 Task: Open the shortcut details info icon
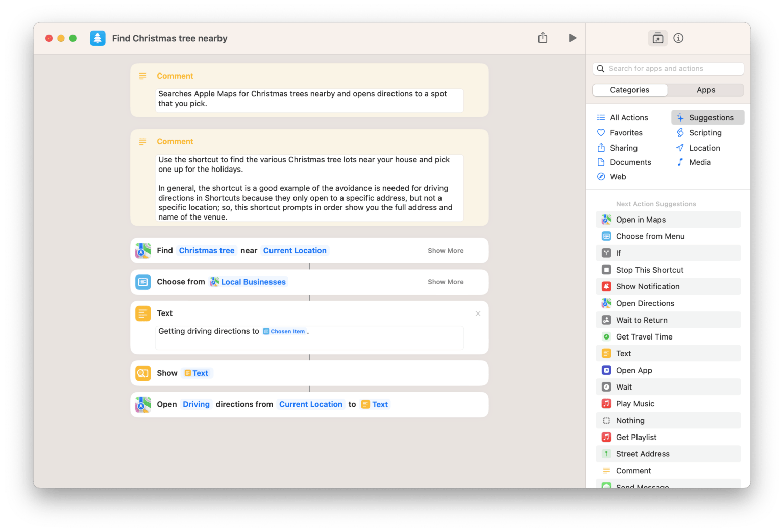pos(678,38)
